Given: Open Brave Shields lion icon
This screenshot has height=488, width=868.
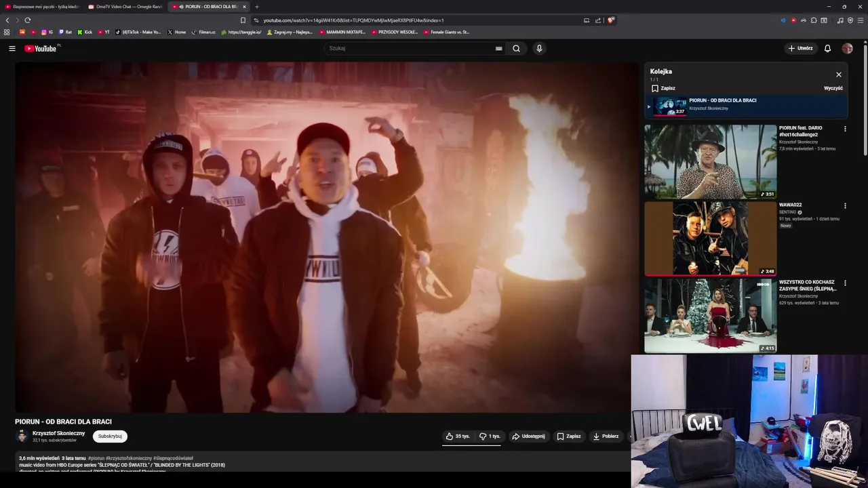Looking at the screenshot, I should coord(611,20).
